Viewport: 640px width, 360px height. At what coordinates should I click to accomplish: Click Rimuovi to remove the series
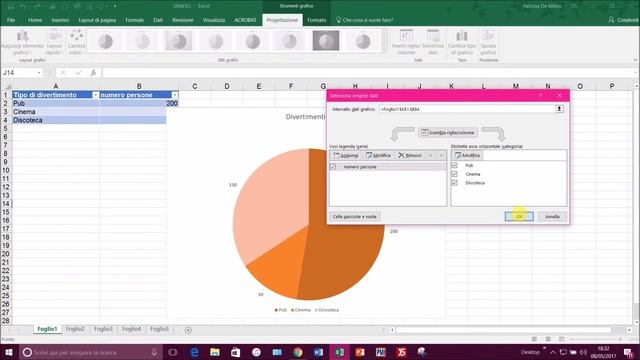click(410, 156)
